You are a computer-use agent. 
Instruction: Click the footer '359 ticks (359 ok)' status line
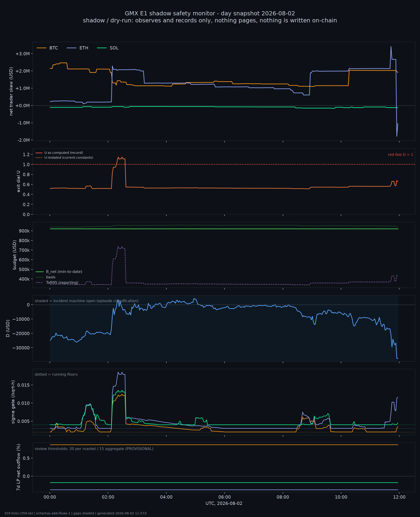75,513
